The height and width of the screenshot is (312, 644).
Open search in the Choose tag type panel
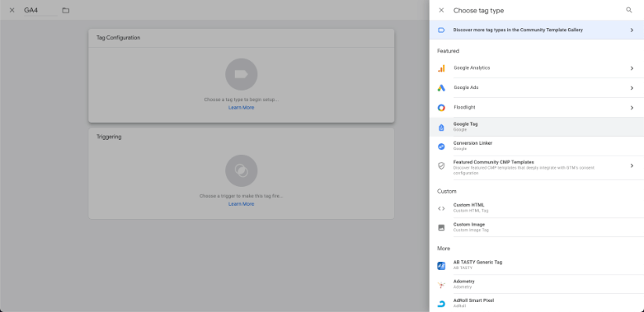[x=629, y=10]
